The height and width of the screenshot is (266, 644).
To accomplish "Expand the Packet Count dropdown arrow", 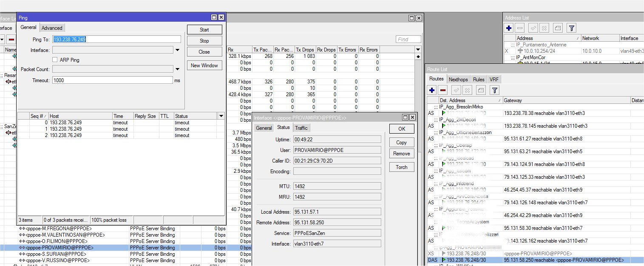I will pos(177,69).
